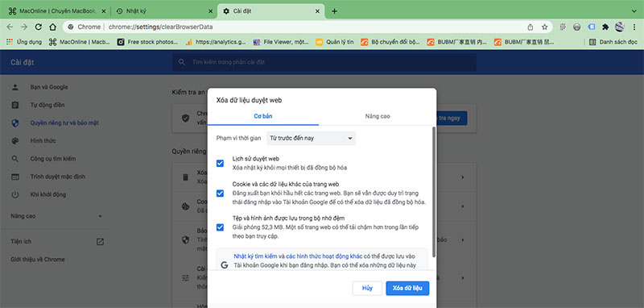644x308 pixels.
Task: Open Bạn và Google settings section
Action: pyautogui.click(x=49, y=87)
